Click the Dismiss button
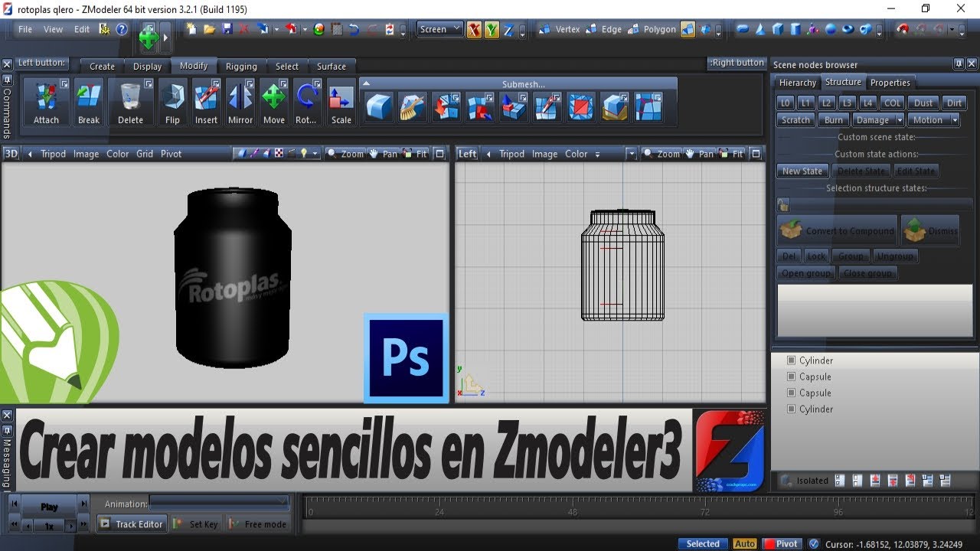 (929, 230)
